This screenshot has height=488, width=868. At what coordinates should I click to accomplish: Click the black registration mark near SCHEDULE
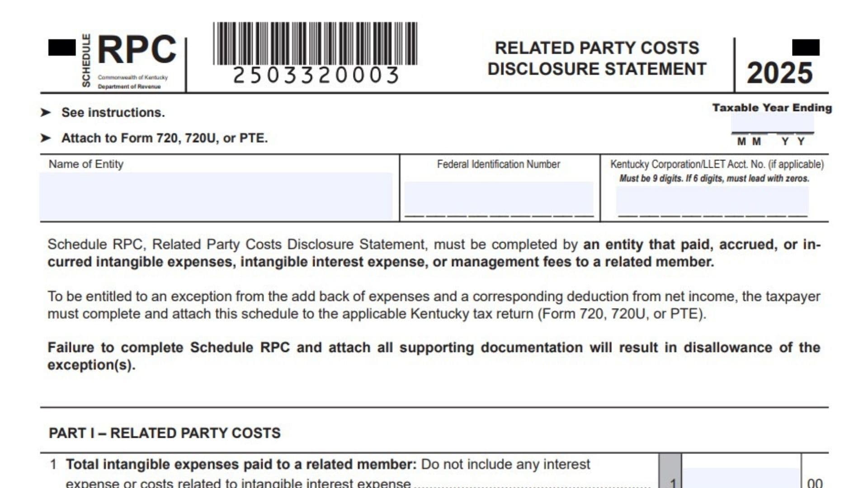tap(62, 47)
